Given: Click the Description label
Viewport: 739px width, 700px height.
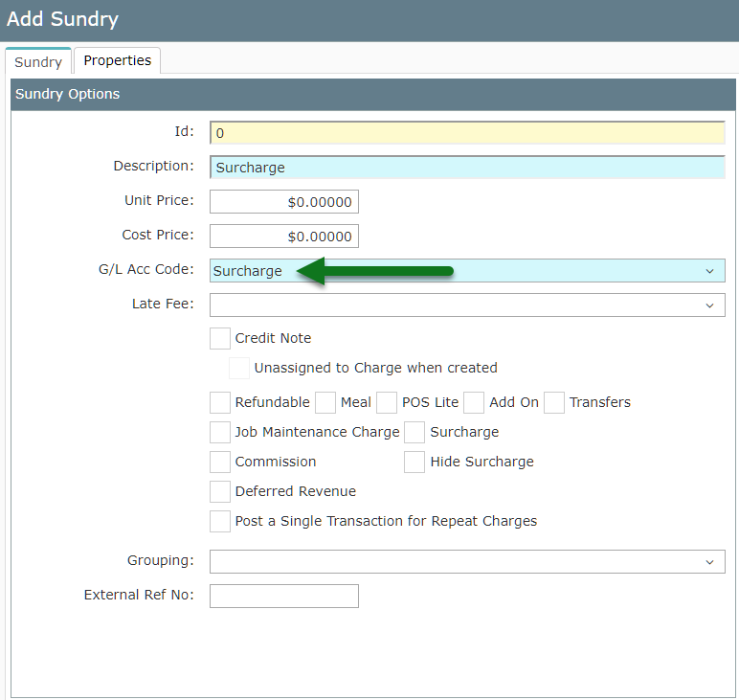Looking at the screenshot, I should [x=154, y=166].
